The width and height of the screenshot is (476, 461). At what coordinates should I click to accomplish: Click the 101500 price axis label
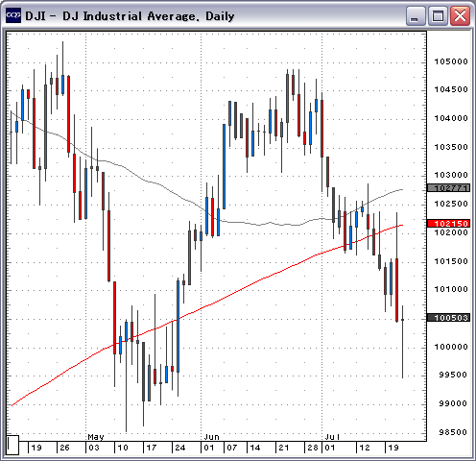451,261
